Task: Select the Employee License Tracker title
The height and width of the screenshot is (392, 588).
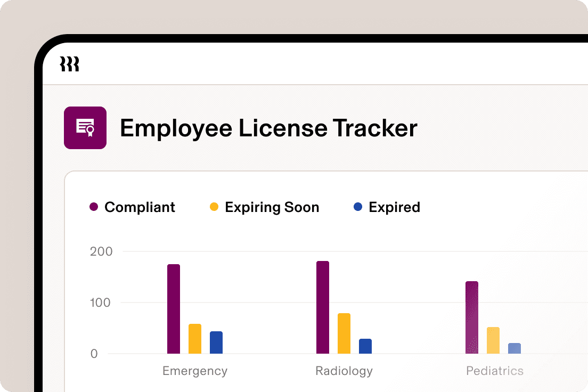Action: (268, 128)
